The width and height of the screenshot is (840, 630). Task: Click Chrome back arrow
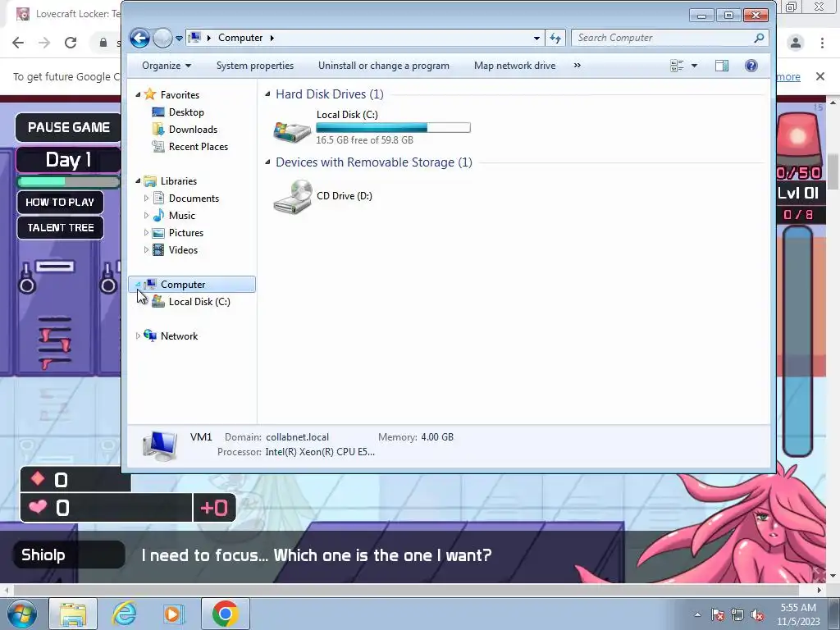(18, 43)
